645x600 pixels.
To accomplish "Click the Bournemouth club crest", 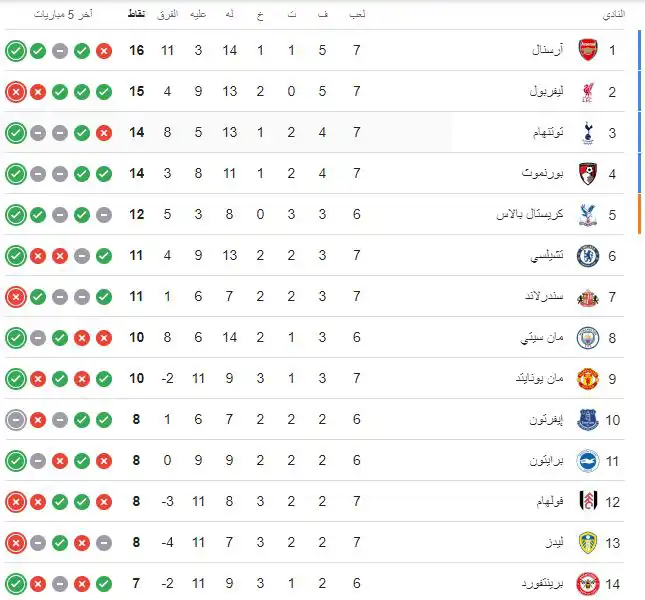I will pos(587,173).
